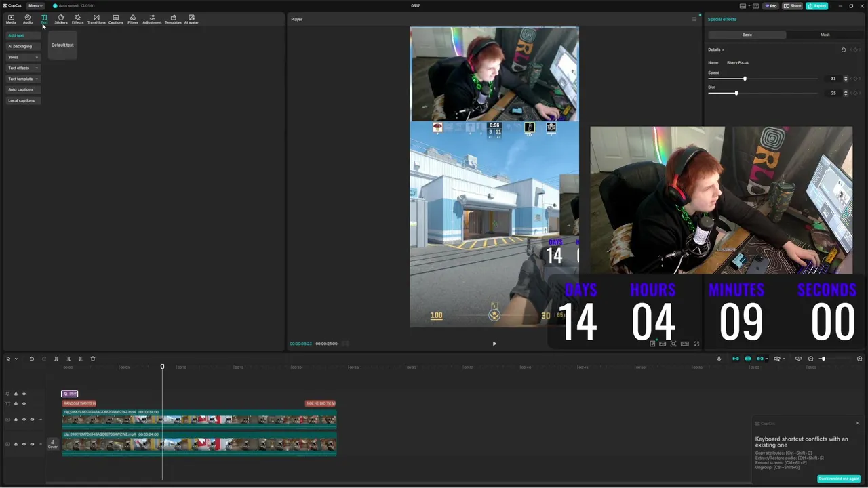Mute the upper video track audio
The width and height of the screenshot is (868, 488).
tap(32, 420)
